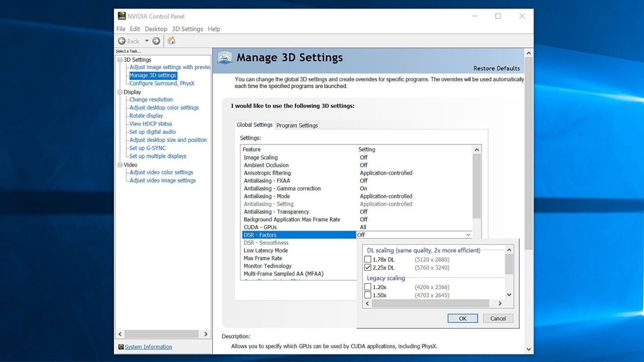The height and width of the screenshot is (362, 644).
Task: Open the System Information link
Action: pyautogui.click(x=148, y=347)
